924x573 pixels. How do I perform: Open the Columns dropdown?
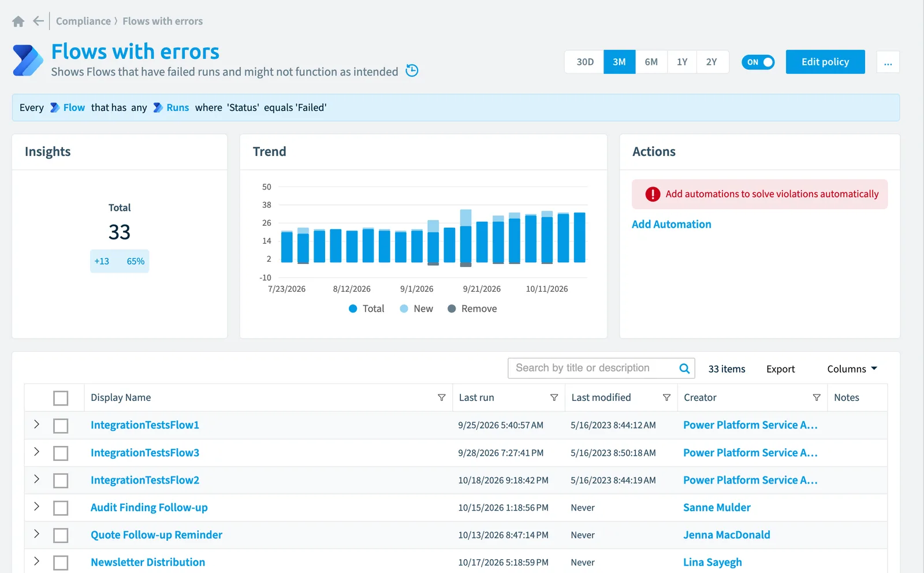point(852,369)
